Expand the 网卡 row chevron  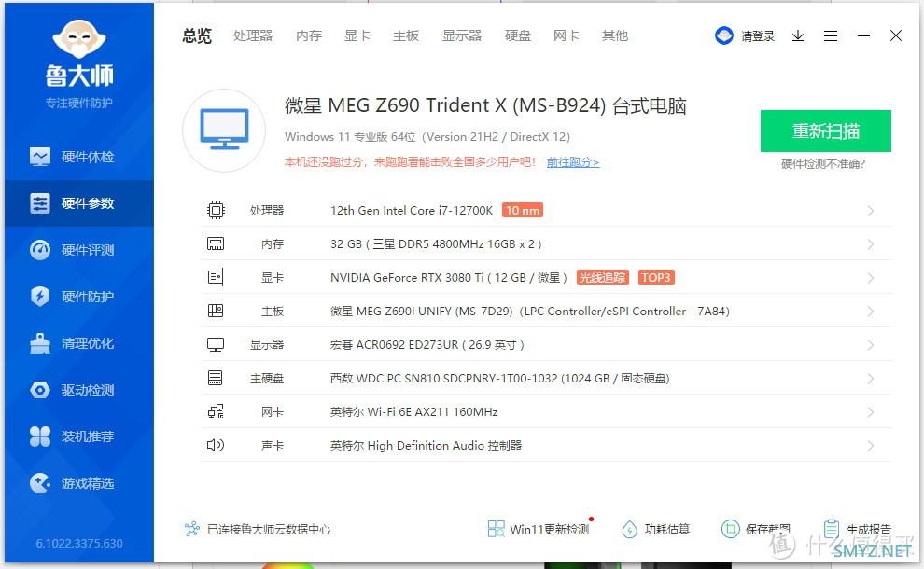pyautogui.click(x=871, y=412)
